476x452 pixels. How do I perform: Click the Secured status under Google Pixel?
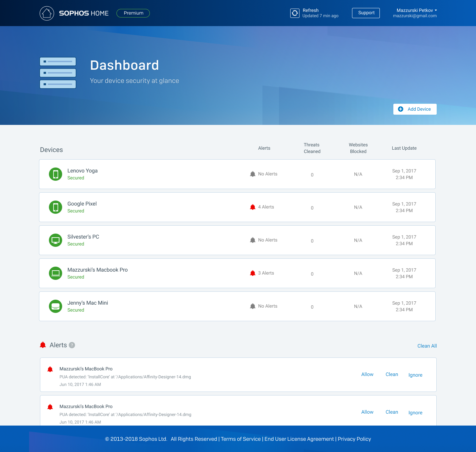tap(76, 211)
